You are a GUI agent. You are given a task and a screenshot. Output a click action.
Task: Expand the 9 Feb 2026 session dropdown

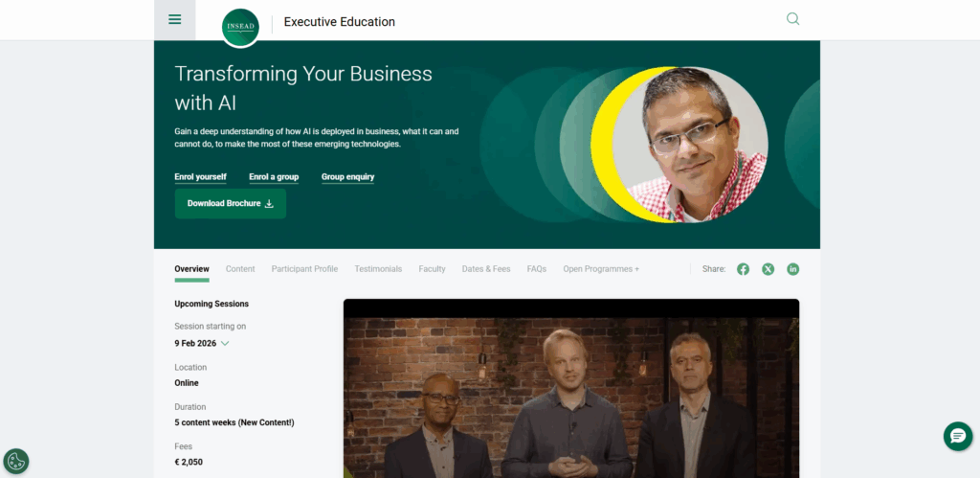(x=202, y=344)
